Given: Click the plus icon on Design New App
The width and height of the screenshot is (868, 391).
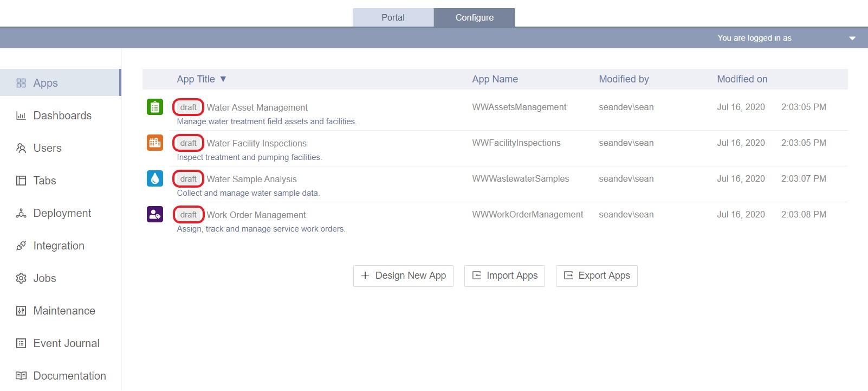Looking at the screenshot, I should point(365,275).
